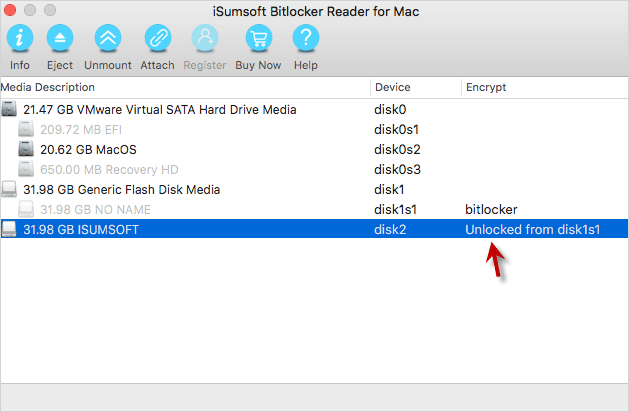Open the Buy Now cart icon
This screenshot has width=629, height=412.
[x=259, y=38]
